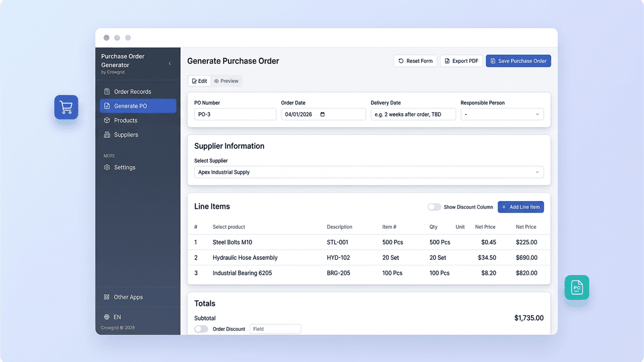Click the Order Discount value field
Viewport: 644px width, 362px height.
click(275, 329)
